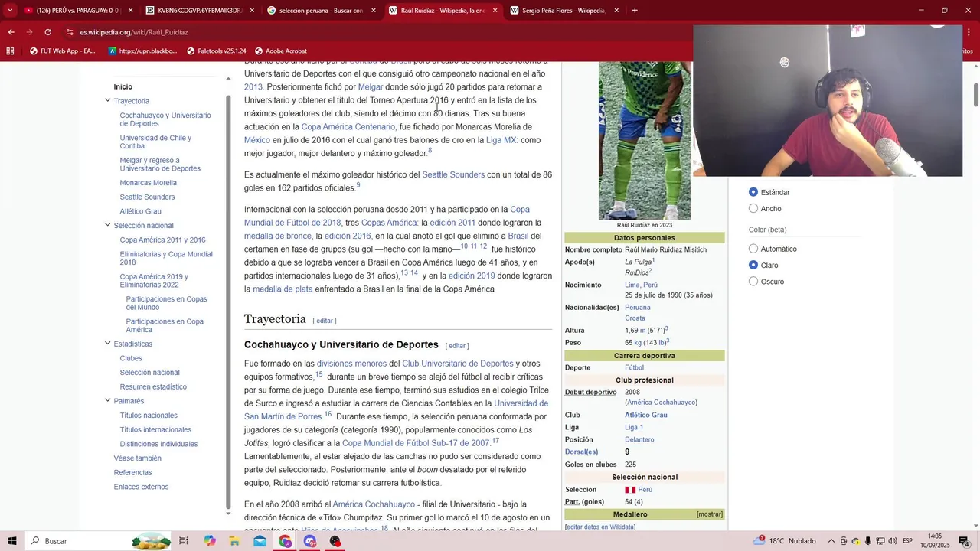
Task: Click the taskbar Buscar search box
Action: pos(100,541)
